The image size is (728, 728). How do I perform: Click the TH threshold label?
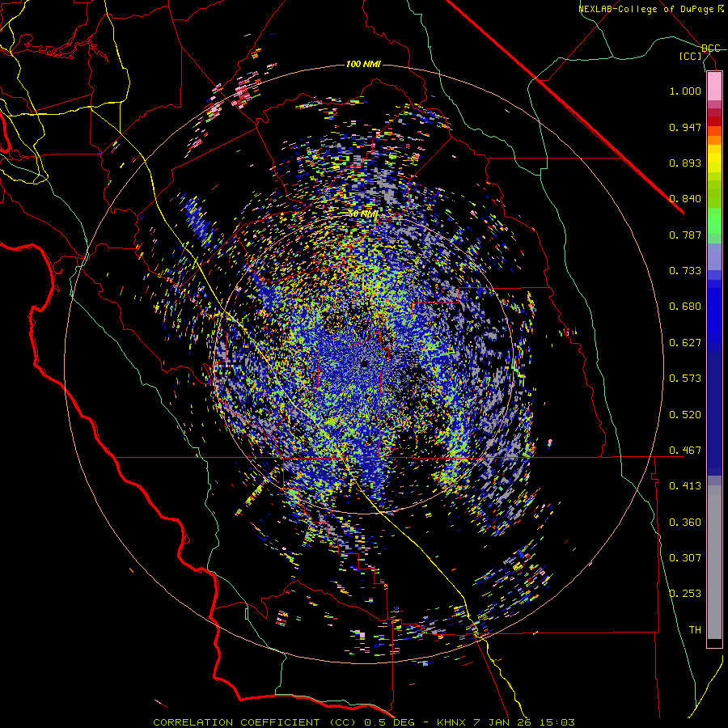click(x=695, y=630)
